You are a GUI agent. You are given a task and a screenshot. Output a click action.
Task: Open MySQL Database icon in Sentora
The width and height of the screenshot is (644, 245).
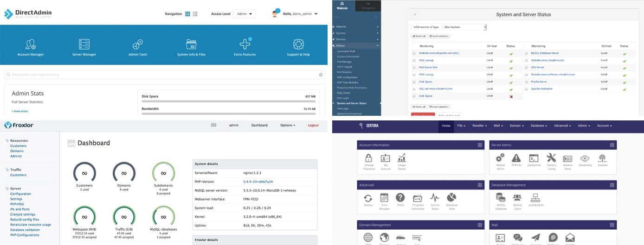[501, 198]
